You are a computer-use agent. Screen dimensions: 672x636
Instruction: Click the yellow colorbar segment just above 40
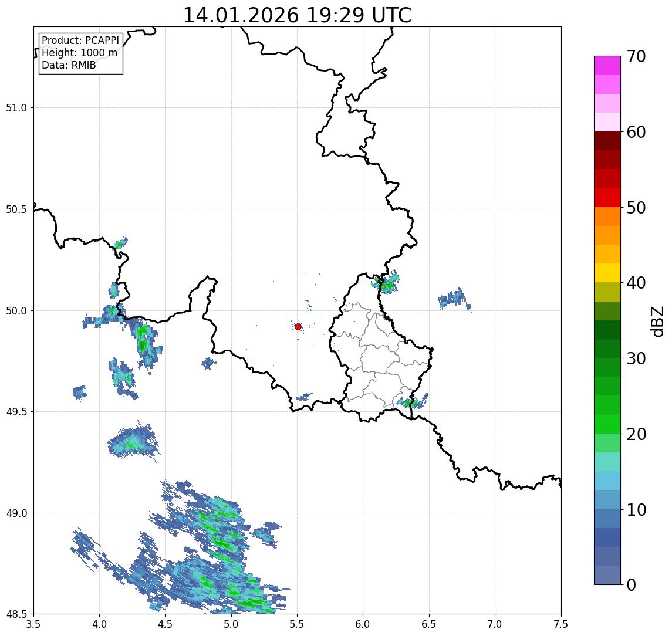click(x=607, y=273)
